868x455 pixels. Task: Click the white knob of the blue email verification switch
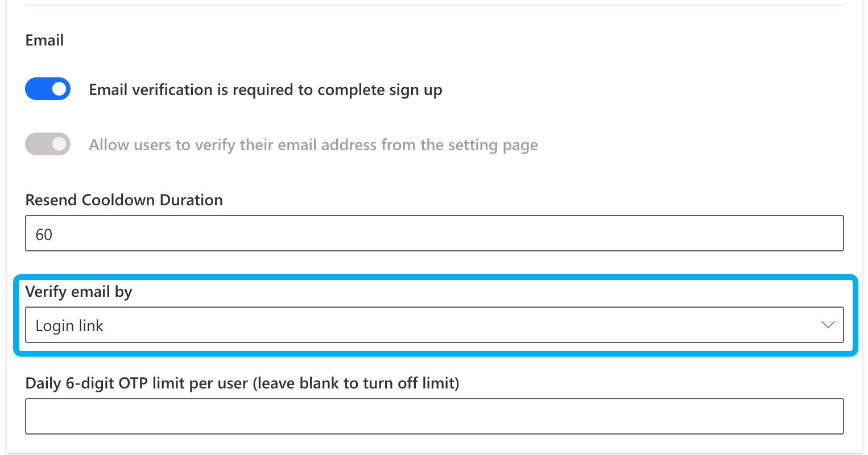59,89
